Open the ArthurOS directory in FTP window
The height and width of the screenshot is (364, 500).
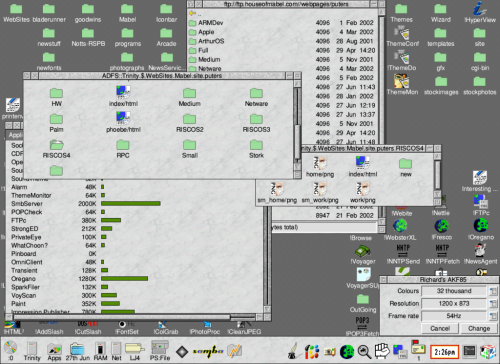click(207, 41)
